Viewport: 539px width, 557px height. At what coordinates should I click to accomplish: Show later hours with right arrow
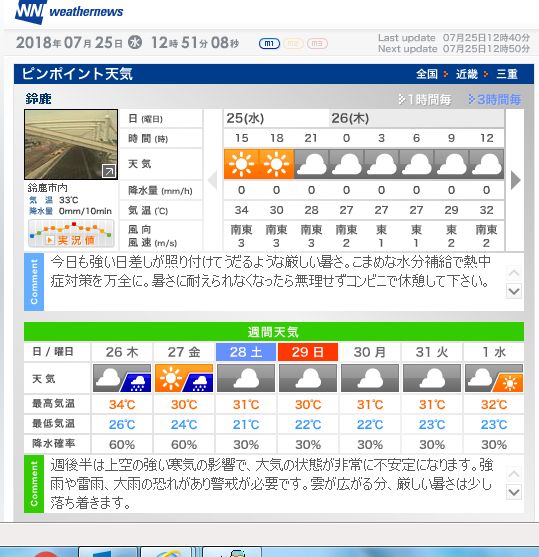coord(515,180)
